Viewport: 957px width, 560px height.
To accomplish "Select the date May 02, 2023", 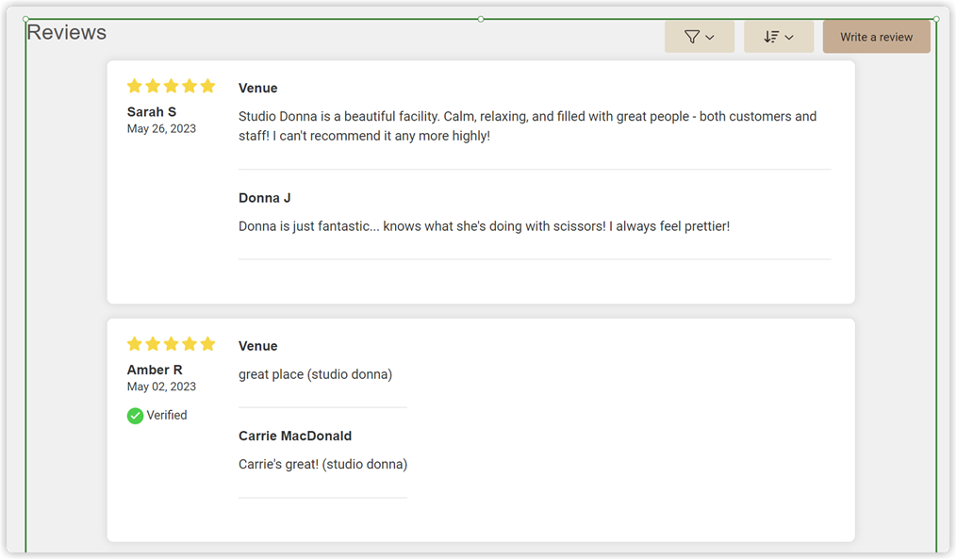I will pos(161,387).
